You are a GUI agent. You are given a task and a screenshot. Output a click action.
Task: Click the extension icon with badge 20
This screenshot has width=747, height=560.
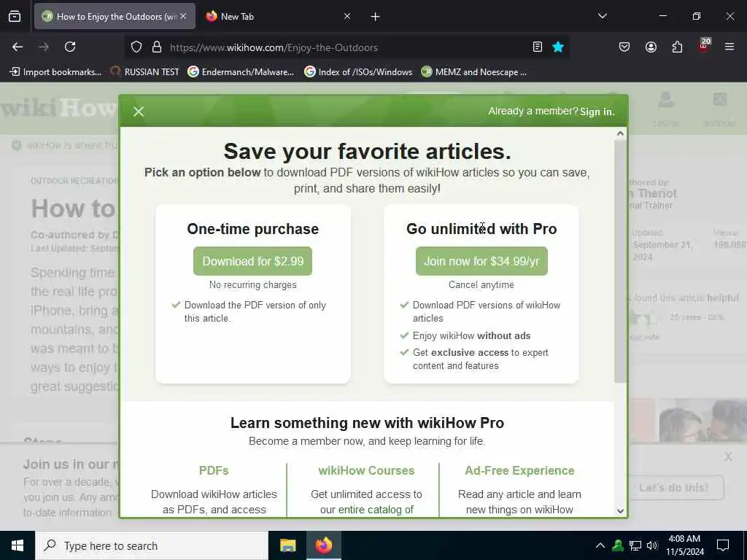tap(704, 46)
